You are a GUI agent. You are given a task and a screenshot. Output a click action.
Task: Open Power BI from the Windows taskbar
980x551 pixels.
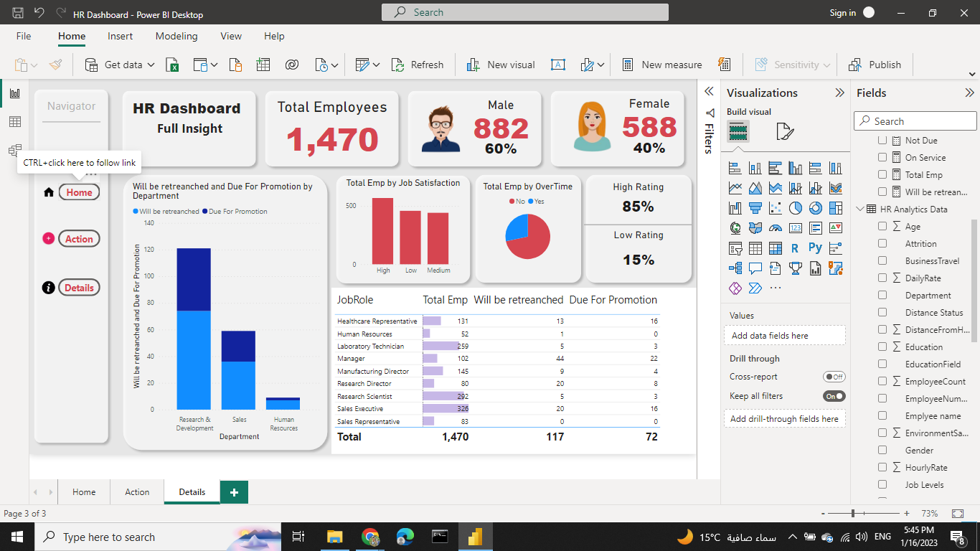pos(474,537)
